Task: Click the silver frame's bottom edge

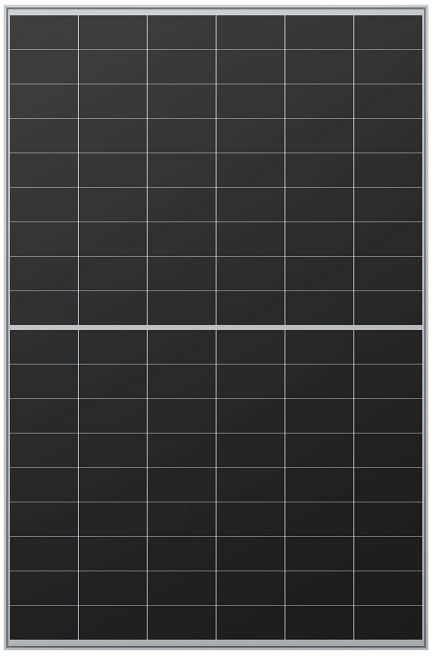Action: tap(217, 645)
